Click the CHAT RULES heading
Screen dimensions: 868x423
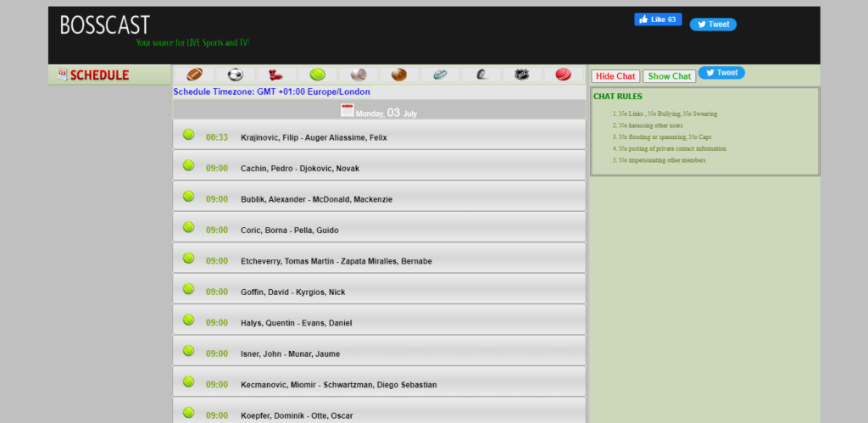(x=618, y=97)
